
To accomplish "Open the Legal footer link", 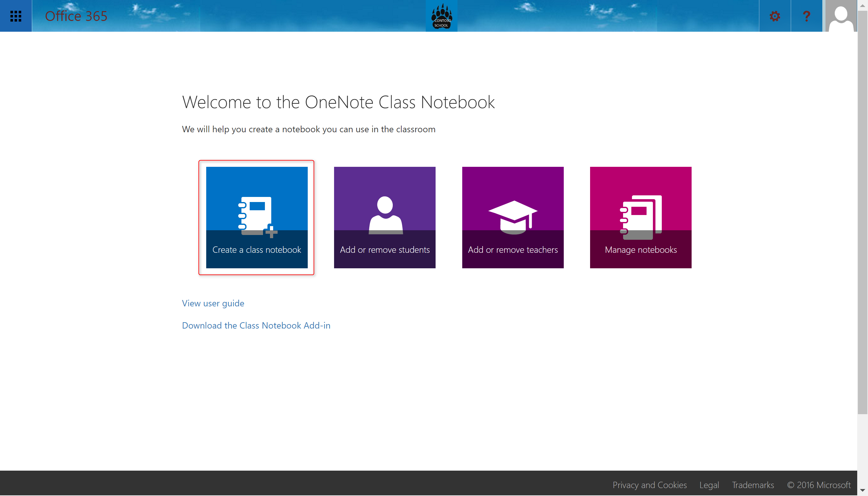I will (709, 485).
